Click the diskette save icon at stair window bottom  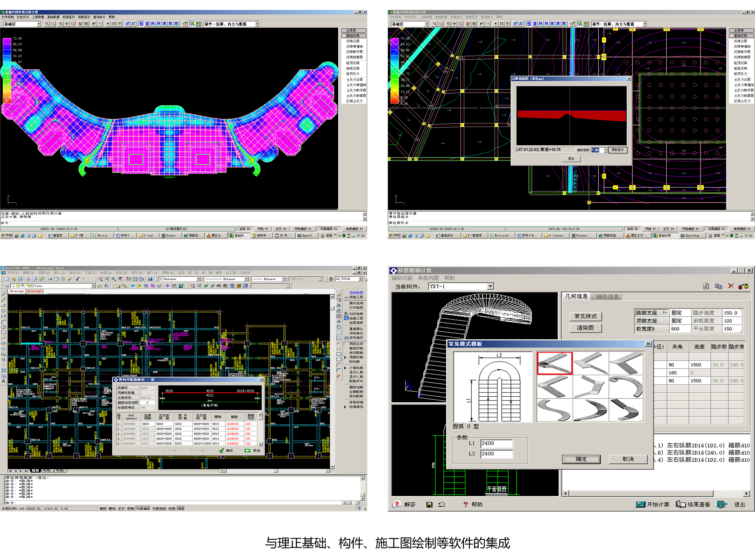pyautogui.click(x=429, y=505)
